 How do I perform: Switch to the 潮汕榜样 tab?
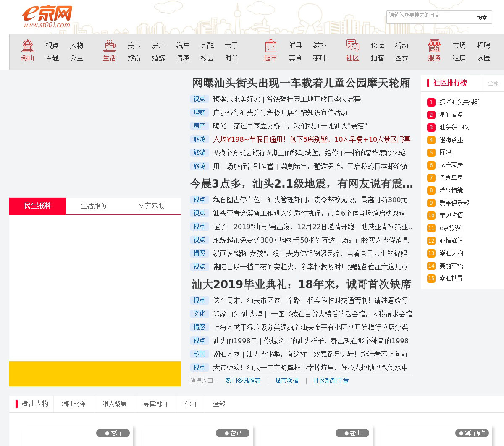pos(74,404)
